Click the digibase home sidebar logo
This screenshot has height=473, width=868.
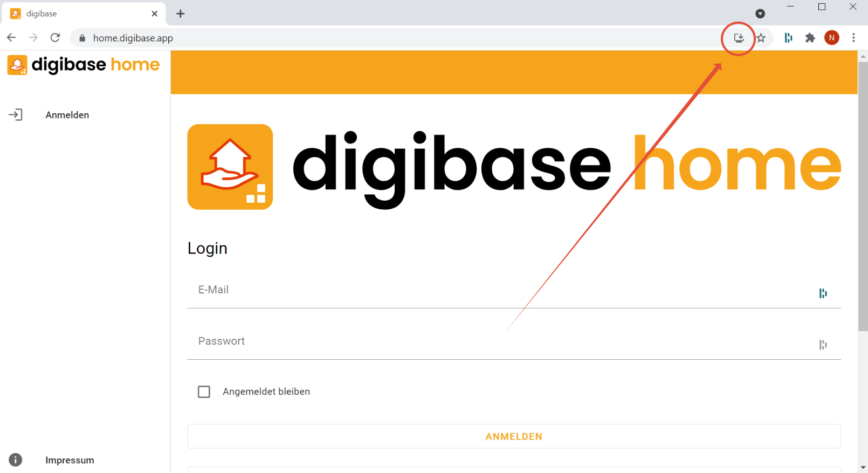[84, 65]
